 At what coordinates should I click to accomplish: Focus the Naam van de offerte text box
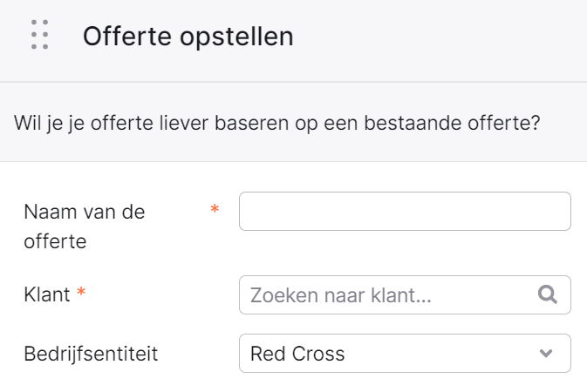tap(405, 212)
